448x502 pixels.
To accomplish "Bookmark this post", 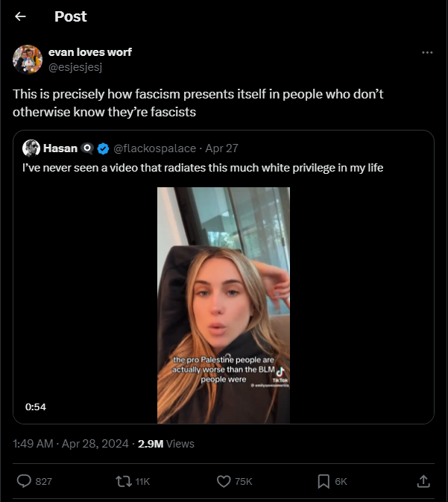I will (324, 482).
